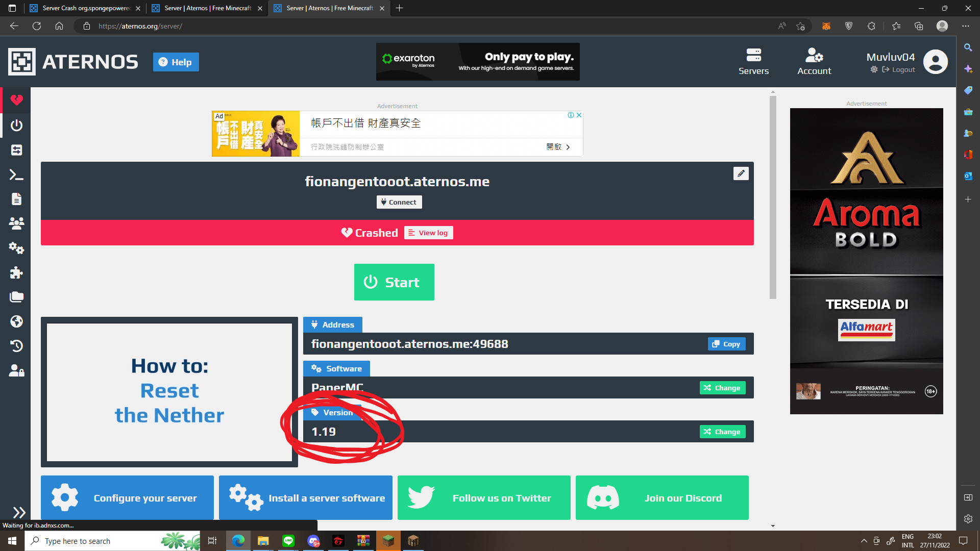Open the Console icon in the sidebar
The image size is (980, 551).
point(16,175)
